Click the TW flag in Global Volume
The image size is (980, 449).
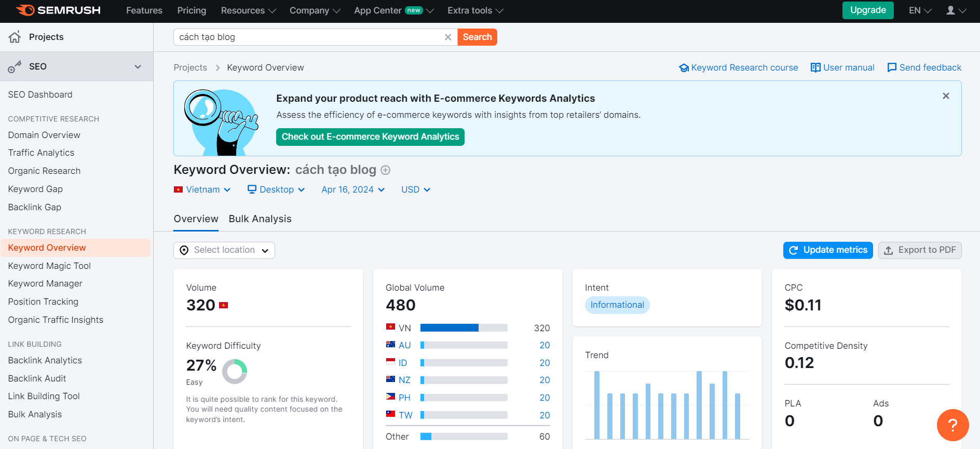[x=390, y=414]
